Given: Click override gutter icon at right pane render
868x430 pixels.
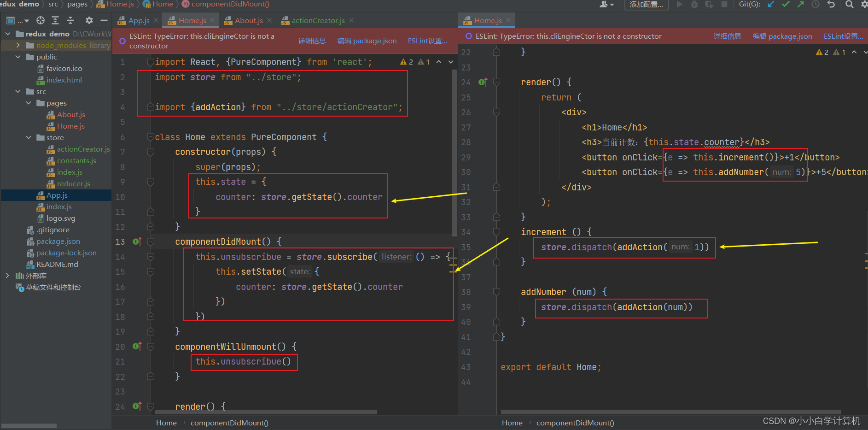Looking at the screenshot, I should [x=483, y=82].
